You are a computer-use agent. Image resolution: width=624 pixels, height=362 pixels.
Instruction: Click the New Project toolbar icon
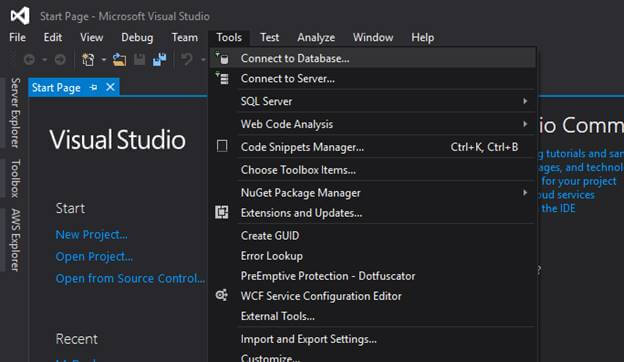click(88, 60)
